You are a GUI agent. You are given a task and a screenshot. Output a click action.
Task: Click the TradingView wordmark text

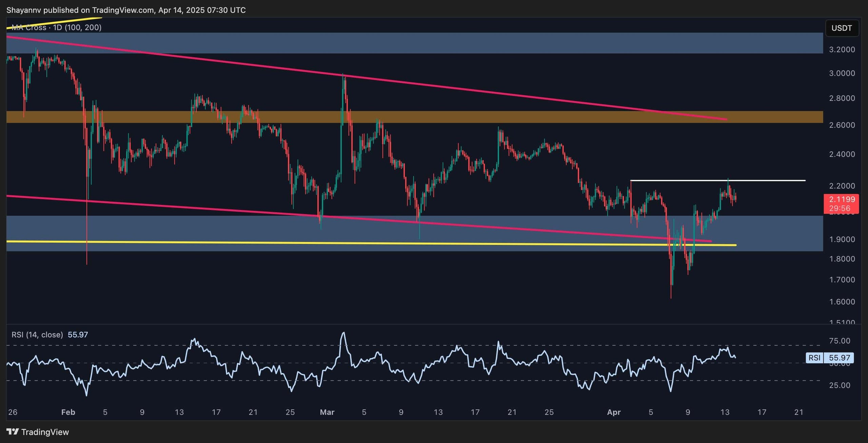tap(45, 432)
